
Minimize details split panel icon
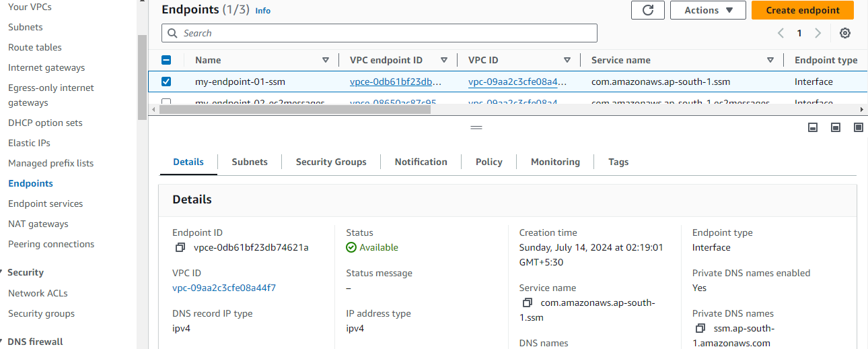coord(813,127)
